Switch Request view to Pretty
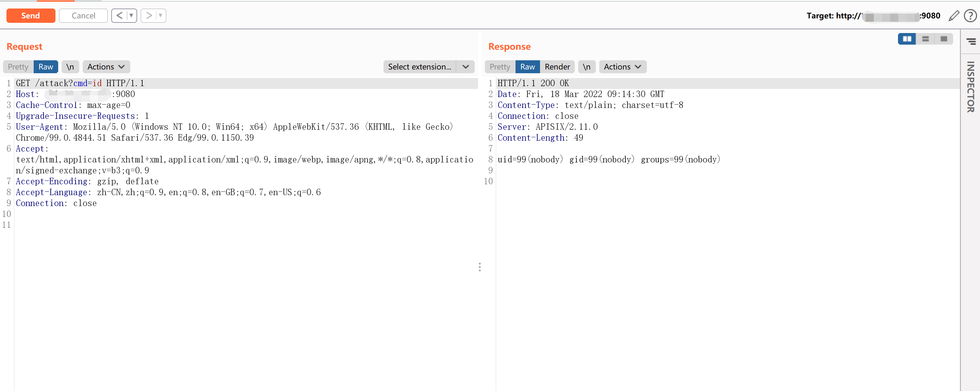 point(18,67)
